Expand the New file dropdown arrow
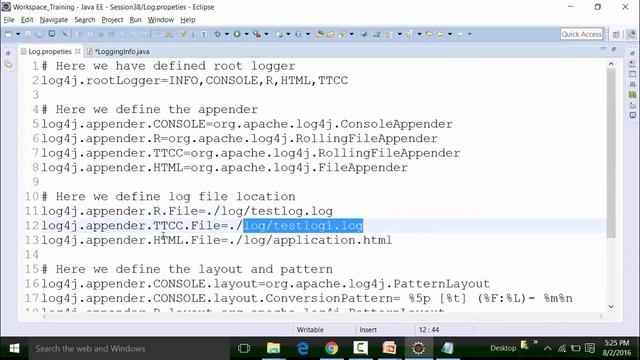This screenshot has height=360, width=640. tap(18, 34)
